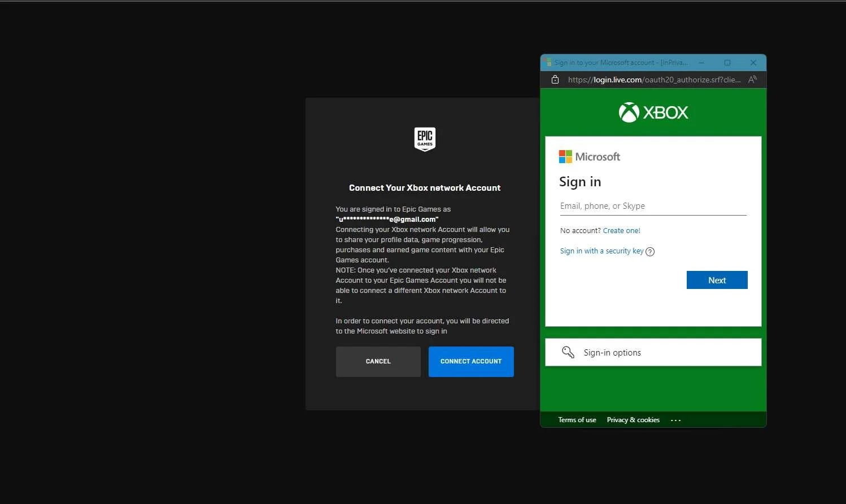The width and height of the screenshot is (846, 504).
Task: Click the Microsoft favicon in the title bar
Action: pos(548,62)
